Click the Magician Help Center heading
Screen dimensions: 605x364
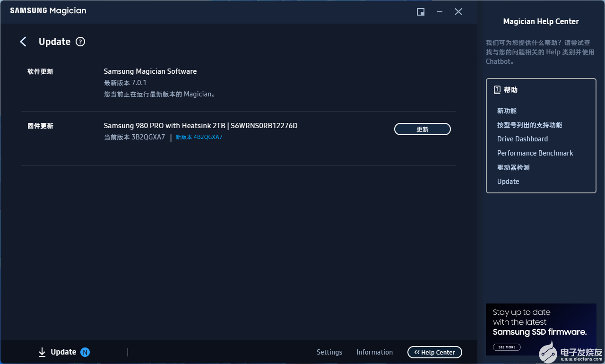(541, 21)
